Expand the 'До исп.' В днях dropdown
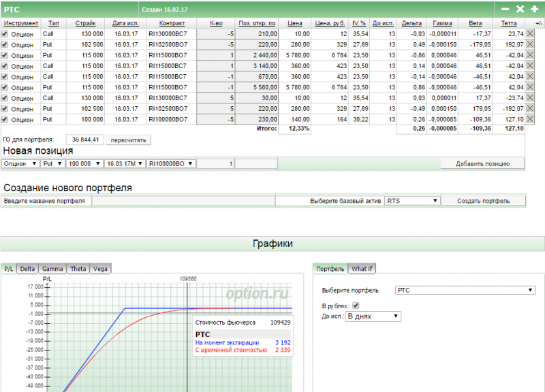The height and width of the screenshot is (392, 545). click(373, 316)
